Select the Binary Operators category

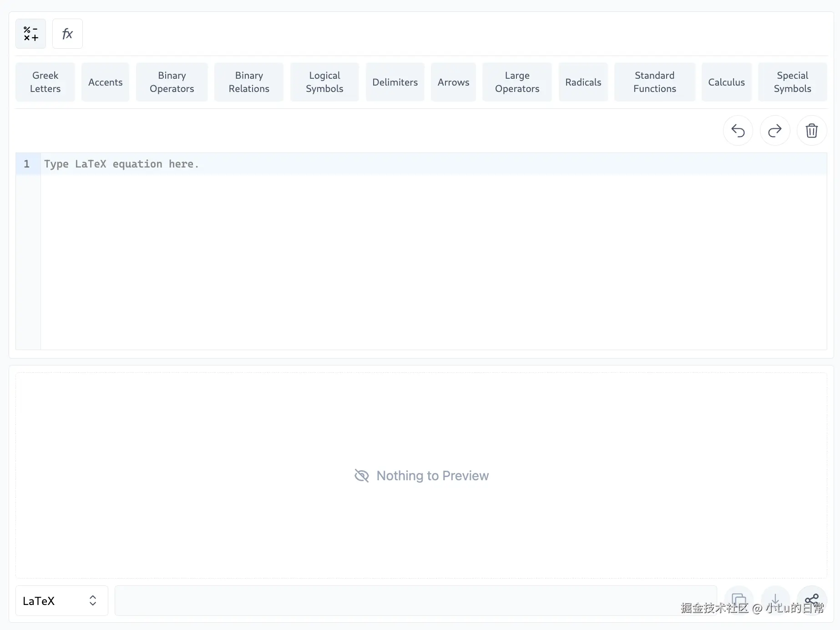(x=172, y=82)
